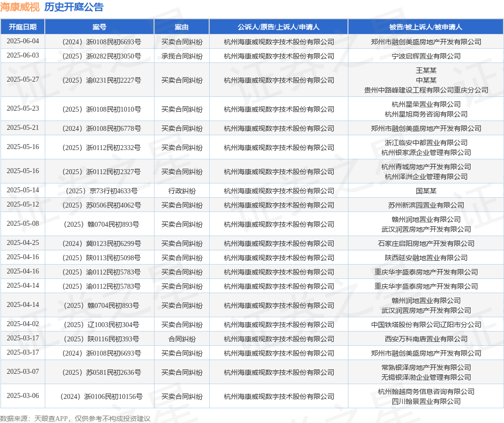Select the 案号 column header
504x423 pixels.
point(99,27)
